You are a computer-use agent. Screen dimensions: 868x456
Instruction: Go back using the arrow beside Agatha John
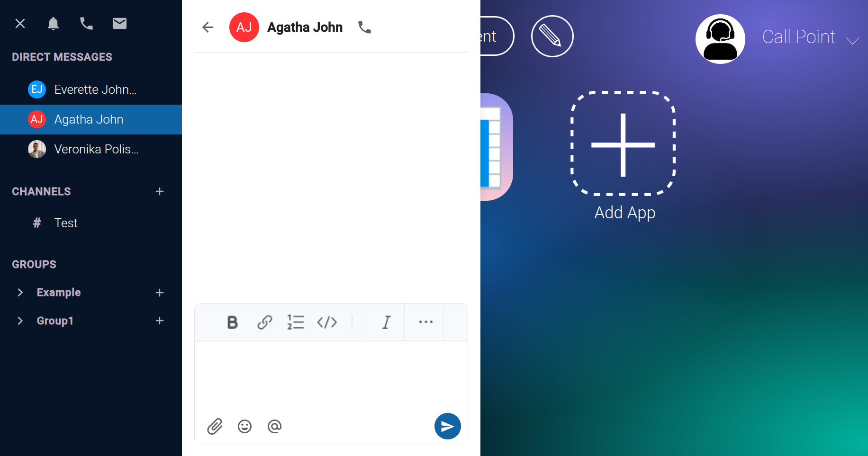coord(208,27)
